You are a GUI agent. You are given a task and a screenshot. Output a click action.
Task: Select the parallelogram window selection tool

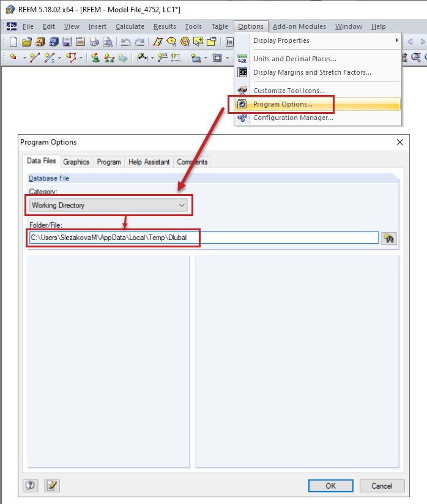[158, 42]
